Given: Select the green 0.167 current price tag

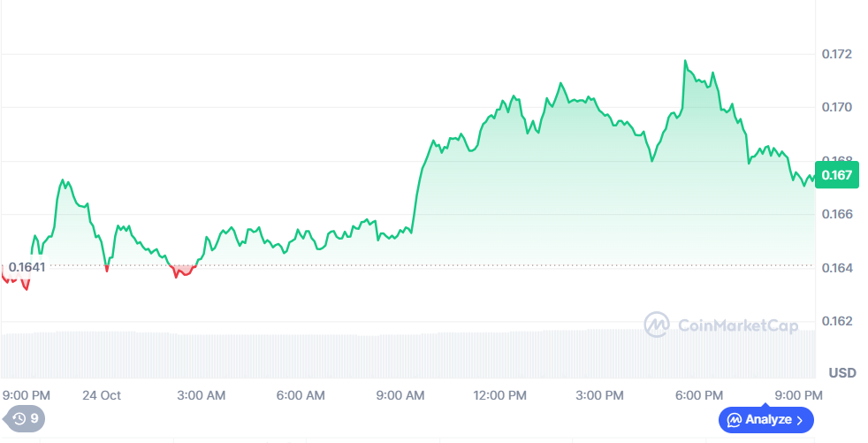Looking at the screenshot, I should click(836, 175).
